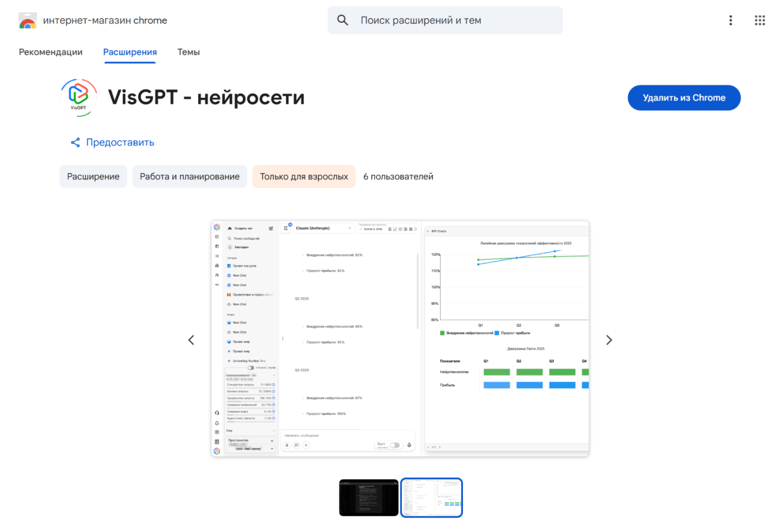The image size is (769, 532).
Task: Click the share icon next to Предоставить
Action: [x=75, y=142]
